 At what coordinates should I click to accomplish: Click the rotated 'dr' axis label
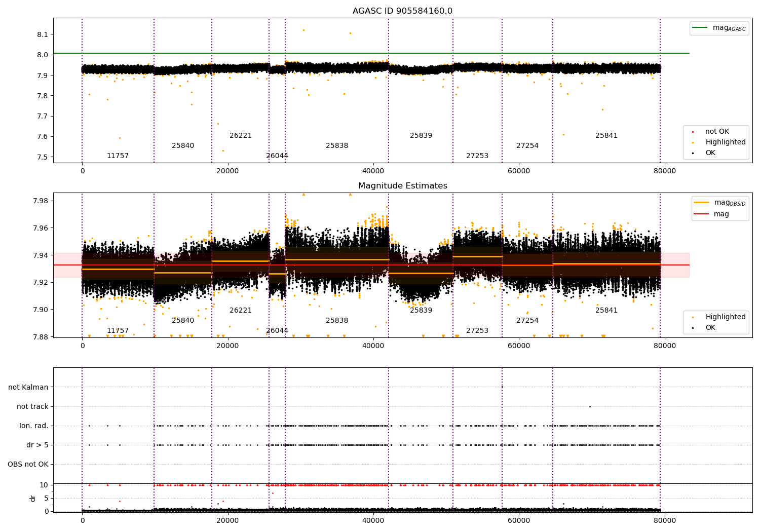33,498
